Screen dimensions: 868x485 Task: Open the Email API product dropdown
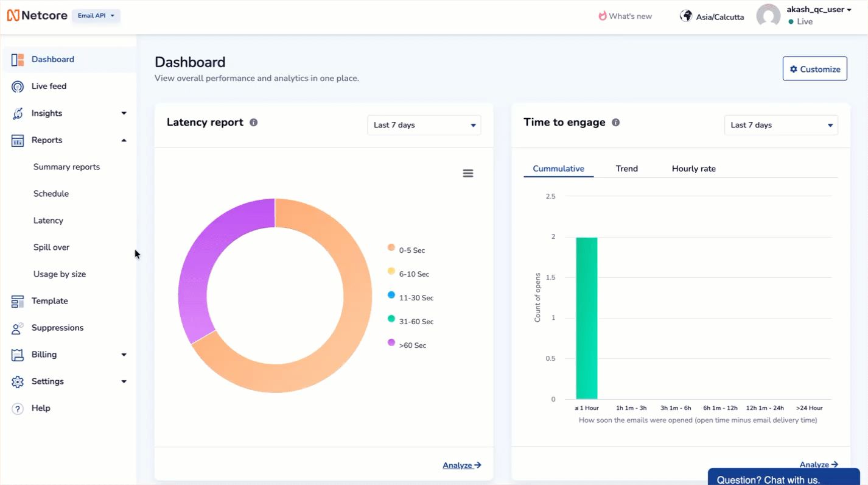(96, 16)
